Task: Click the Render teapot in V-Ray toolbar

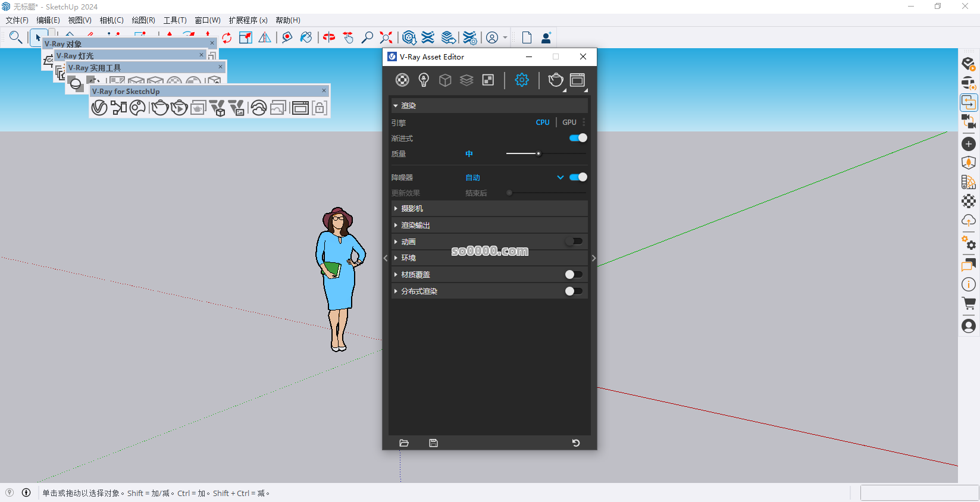Action: pos(159,108)
